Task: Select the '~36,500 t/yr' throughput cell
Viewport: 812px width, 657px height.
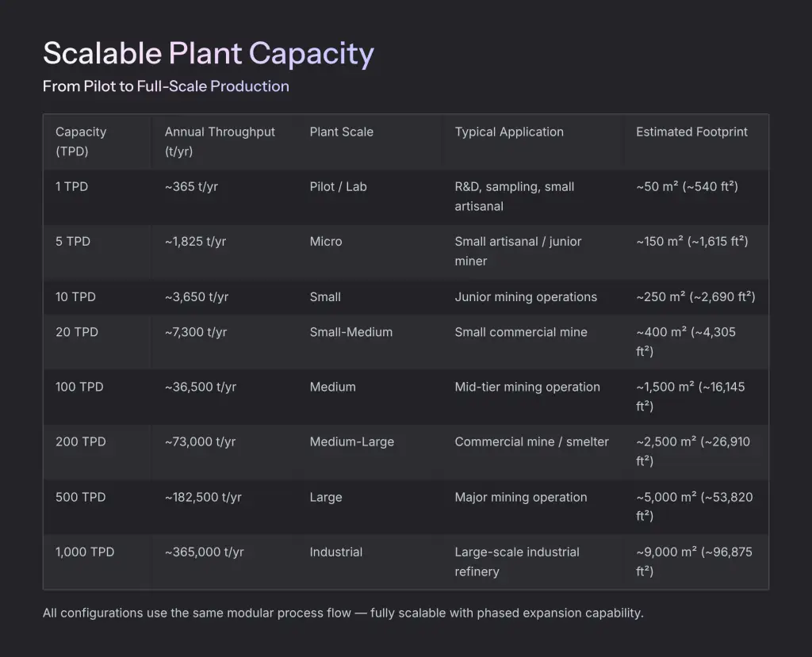Action: 200,388
